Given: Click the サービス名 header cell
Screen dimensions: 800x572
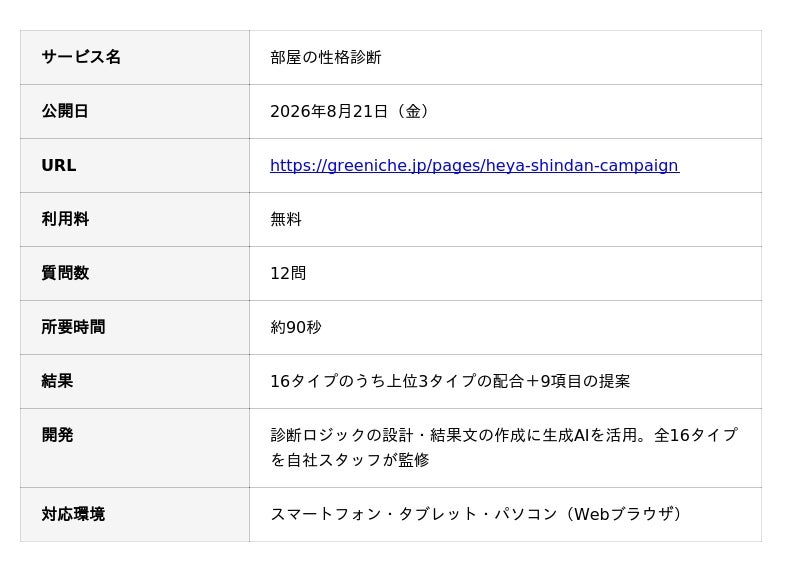Looking at the screenshot, I should [135, 58].
